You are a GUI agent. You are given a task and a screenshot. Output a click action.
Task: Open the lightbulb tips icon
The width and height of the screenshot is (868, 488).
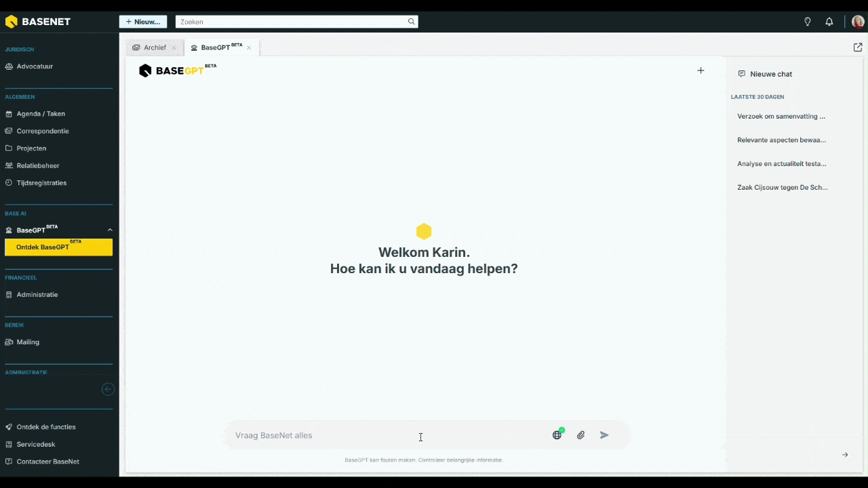coord(808,22)
